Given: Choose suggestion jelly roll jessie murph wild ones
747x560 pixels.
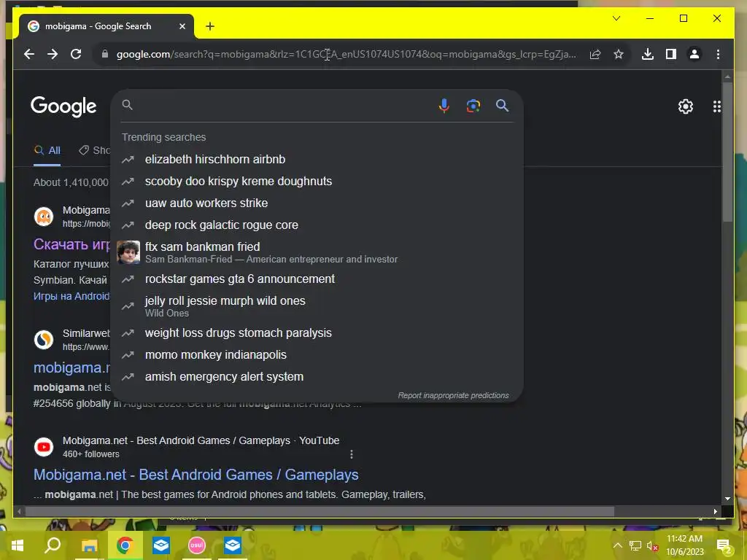Looking at the screenshot, I should (317, 306).
